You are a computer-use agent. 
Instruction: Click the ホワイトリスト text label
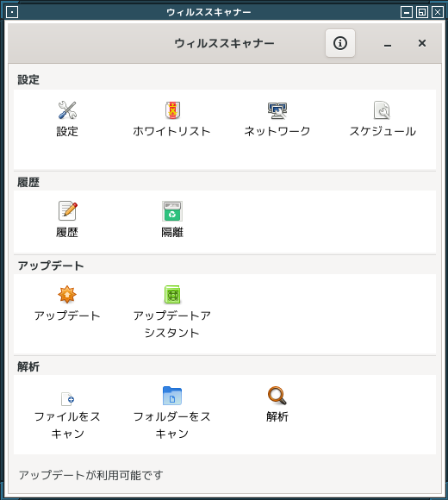click(172, 131)
